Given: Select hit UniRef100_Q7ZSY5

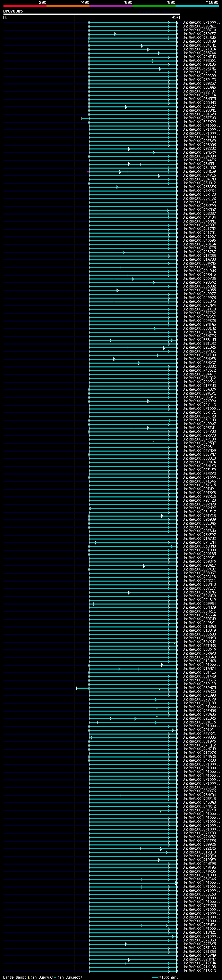Looking at the screenshot, I should (x=199, y=944).
